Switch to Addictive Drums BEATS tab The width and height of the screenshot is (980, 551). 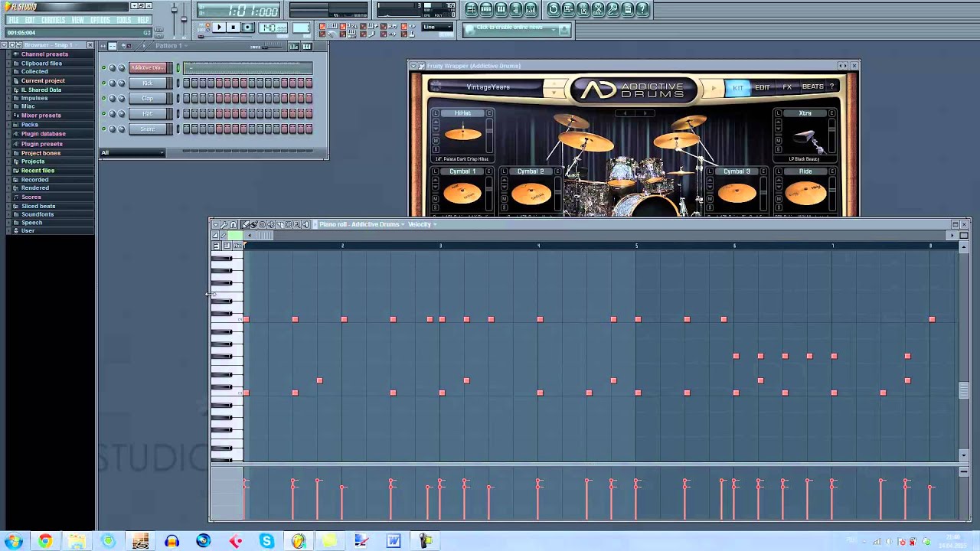pyautogui.click(x=812, y=87)
